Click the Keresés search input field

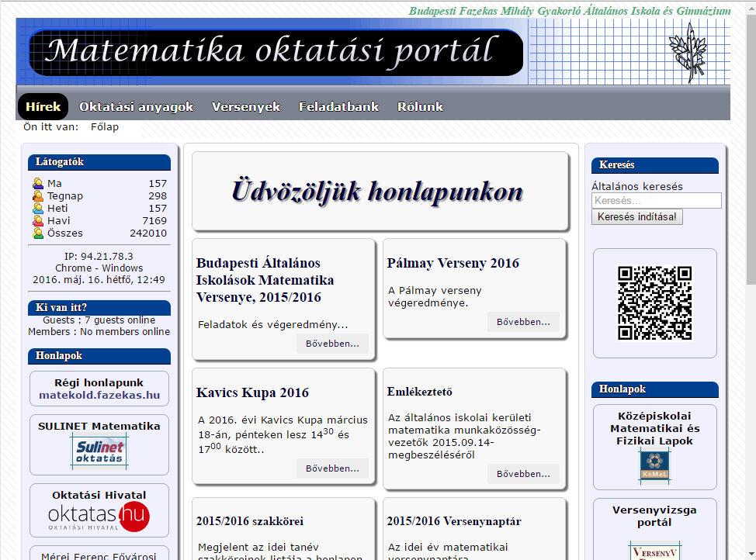(x=656, y=201)
